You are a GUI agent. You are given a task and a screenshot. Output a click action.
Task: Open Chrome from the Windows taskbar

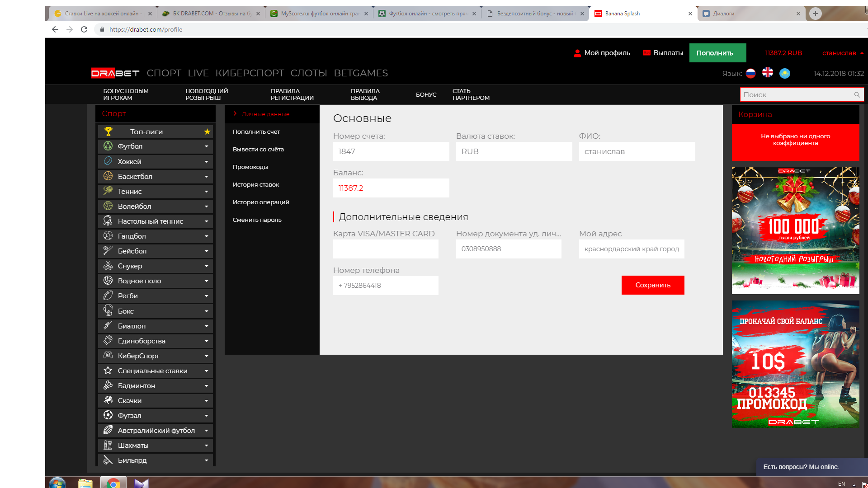click(113, 483)
